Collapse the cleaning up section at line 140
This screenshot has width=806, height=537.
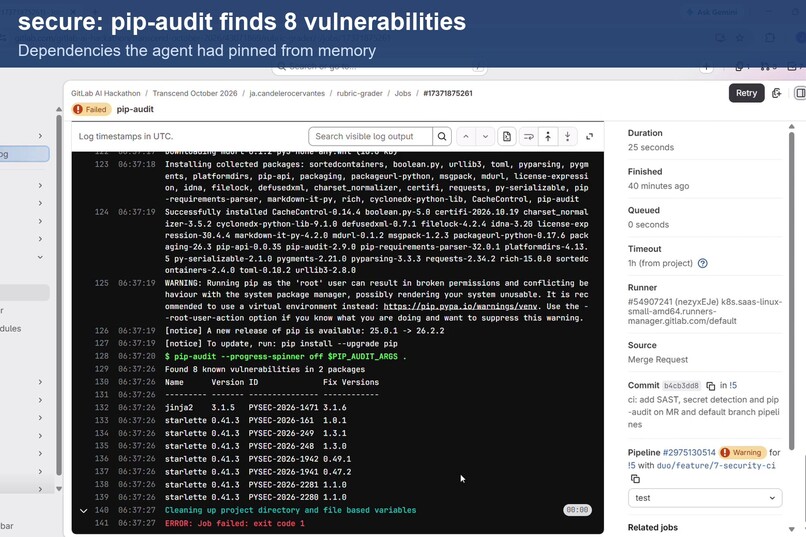point(83,510)
